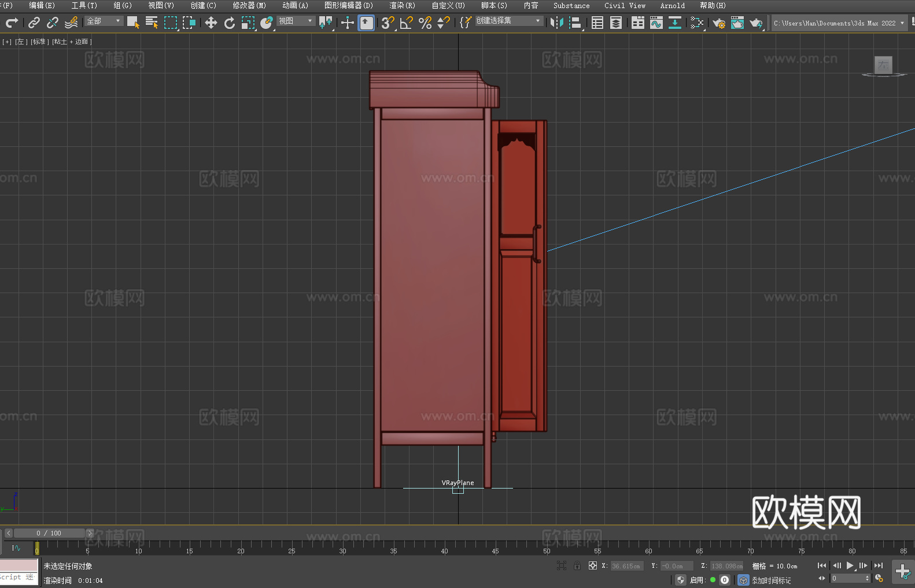Click the ViewCube left face
This screenshot has width=915, height=588.
pos(883,65)
